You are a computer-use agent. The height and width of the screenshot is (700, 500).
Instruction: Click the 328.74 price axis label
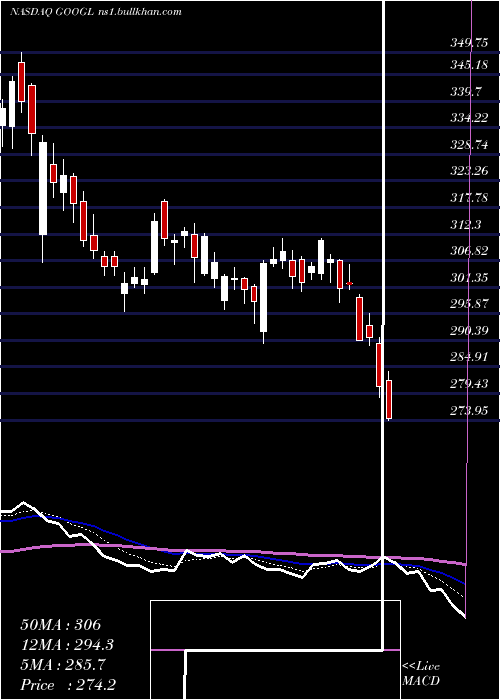tap(468, 145)
